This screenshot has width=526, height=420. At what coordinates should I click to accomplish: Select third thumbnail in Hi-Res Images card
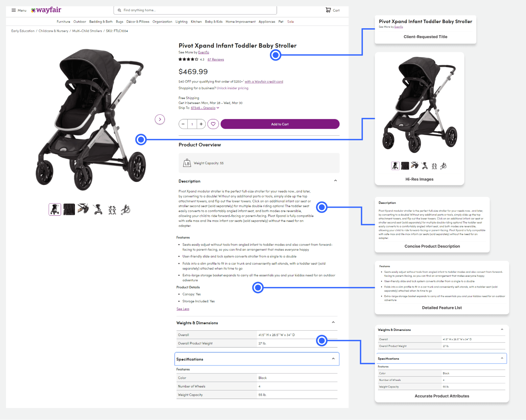tap(415, 165)
